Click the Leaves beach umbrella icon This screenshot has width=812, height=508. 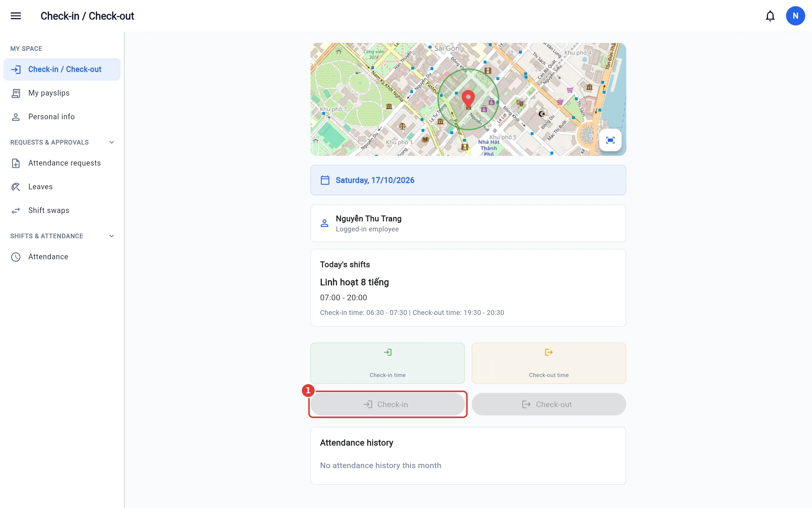16,187
